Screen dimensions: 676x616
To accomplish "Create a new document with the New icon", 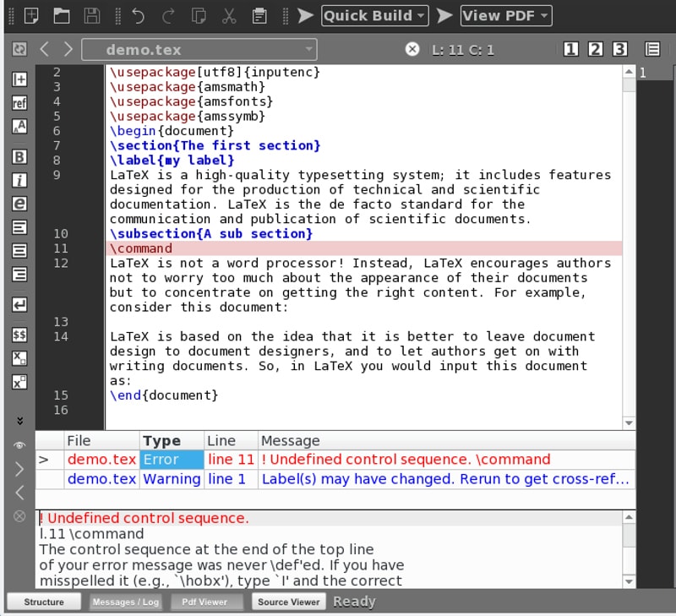I will 31,15.
